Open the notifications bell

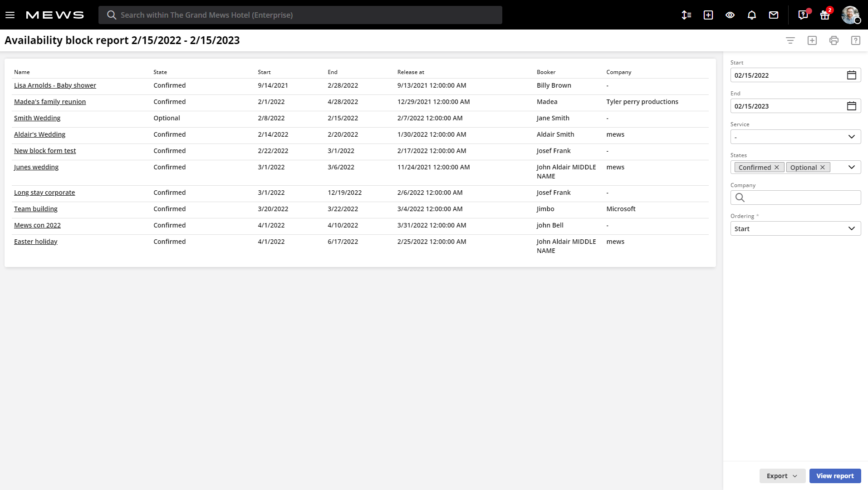(x=752, y=15)
